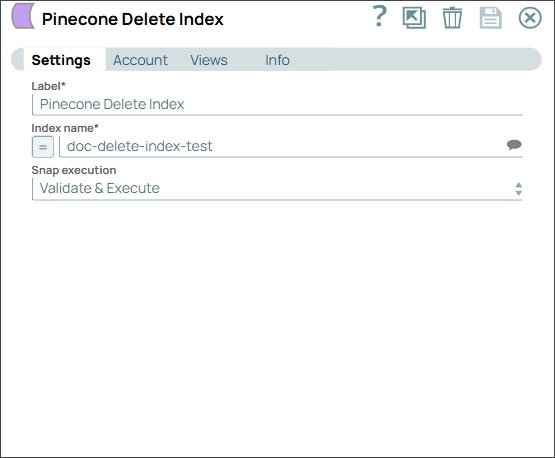Click the Pinecone Delete Index dialog title

click(x=133, y=19)
